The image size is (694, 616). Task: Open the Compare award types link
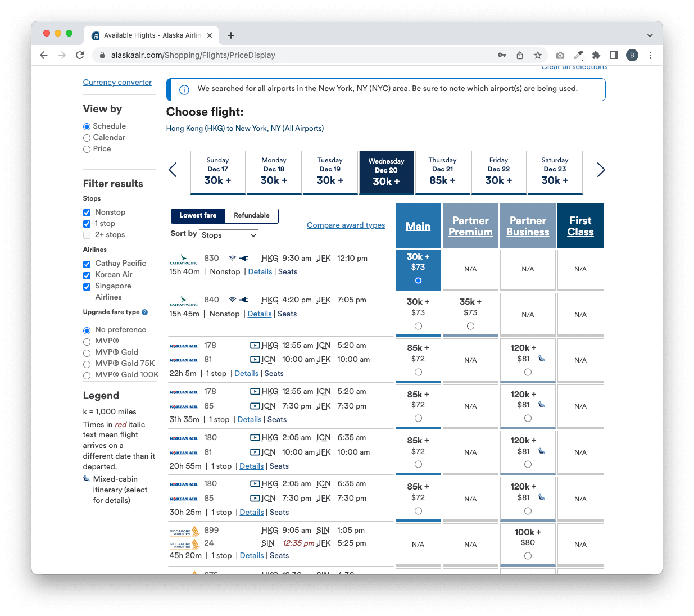coord(346,225)
